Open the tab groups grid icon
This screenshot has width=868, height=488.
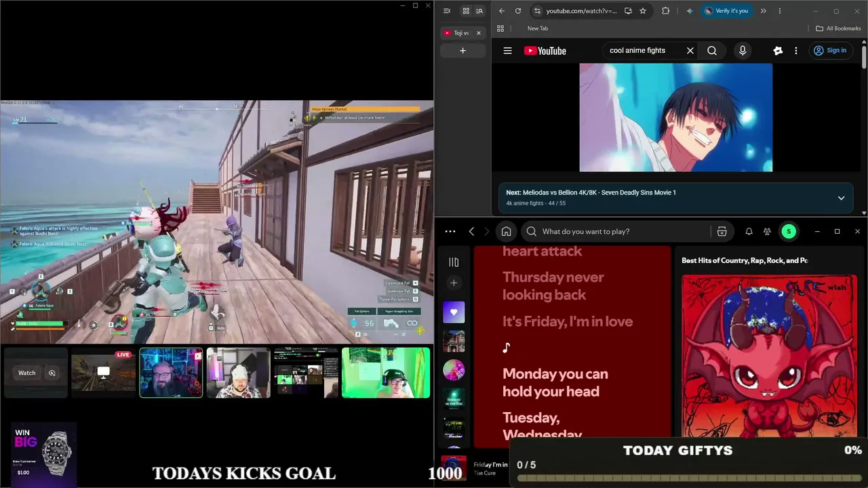tap(466, 11)
